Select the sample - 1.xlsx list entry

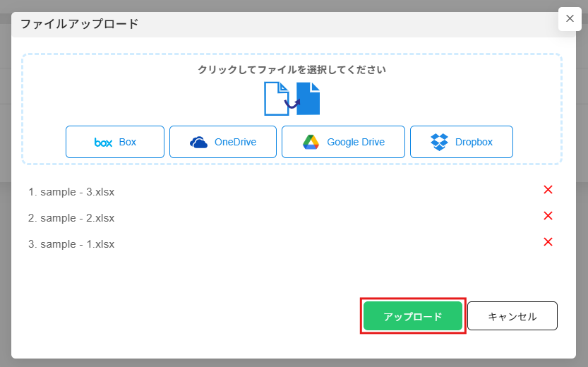[71, 244]
